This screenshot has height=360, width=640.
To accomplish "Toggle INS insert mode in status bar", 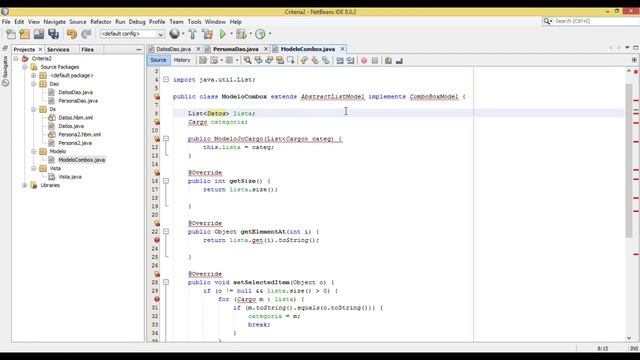I will pos(633,348).
